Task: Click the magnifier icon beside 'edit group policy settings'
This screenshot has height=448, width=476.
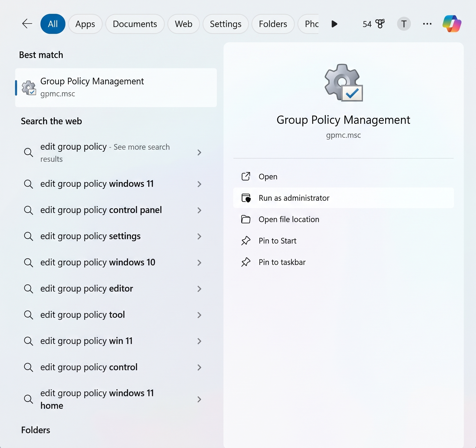Action: click(x=28, y=236)
